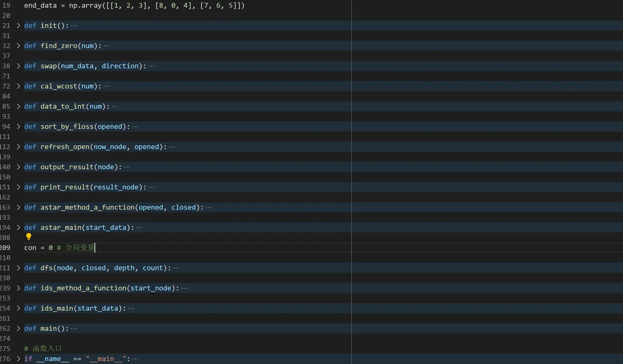Click the count parameter in dfs

click(x=153, y=268)
